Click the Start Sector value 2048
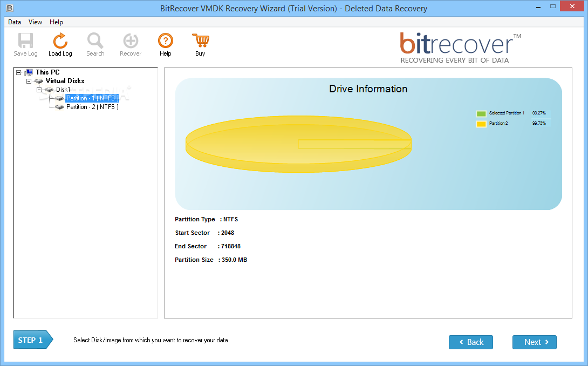The width and height of the screenshot is (588, 366). click(228, 233)
